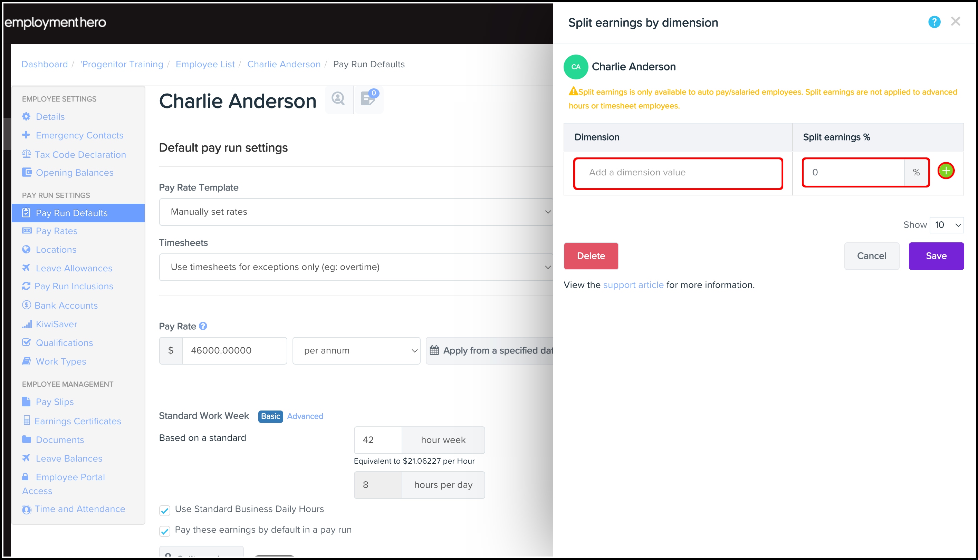Open the Show 10 entries dropdown
Image resolution: width=978 pixels, height=560 pixels.
coord(946,225)
